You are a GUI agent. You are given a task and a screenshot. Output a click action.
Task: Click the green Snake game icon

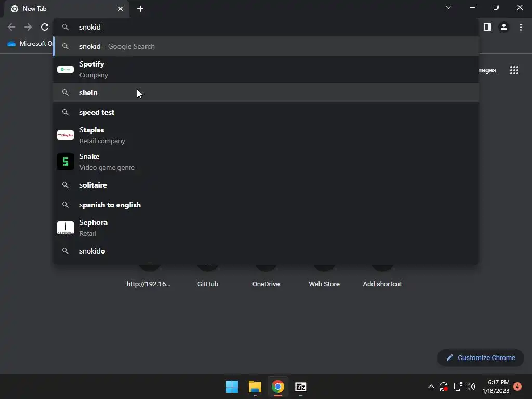(x=65, y=162)
